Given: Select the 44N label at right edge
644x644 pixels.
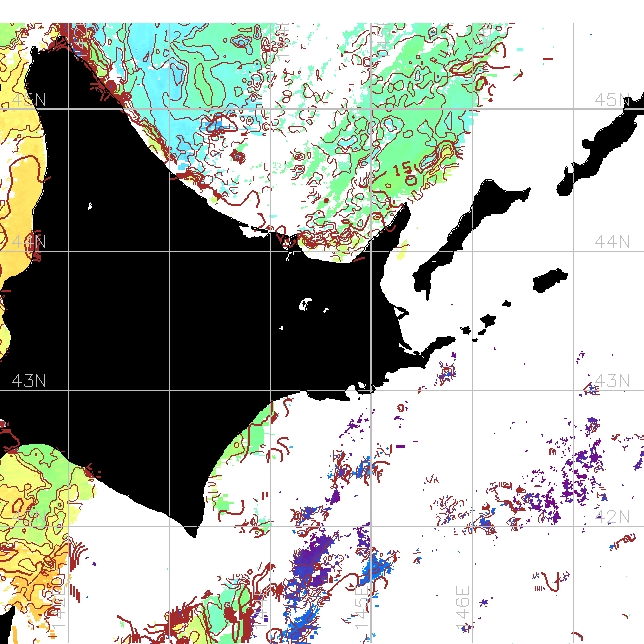Looking at the screenshot, I should coord(612,242).
